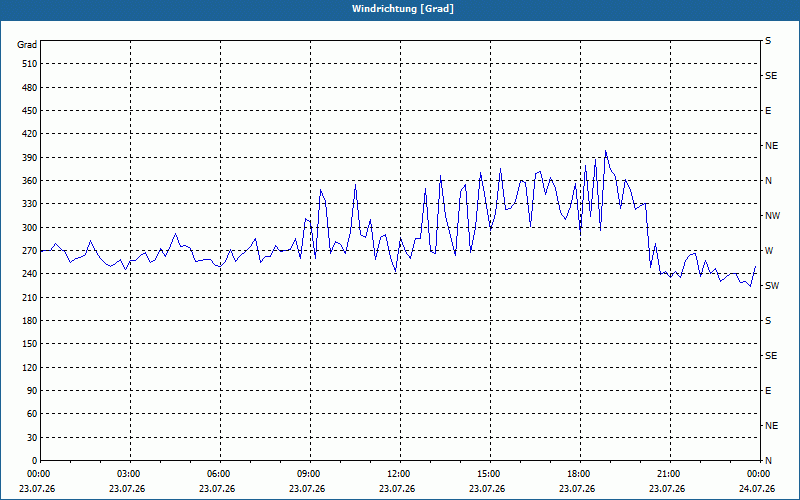Select the 18:00 time axis label

pos(580,474)
